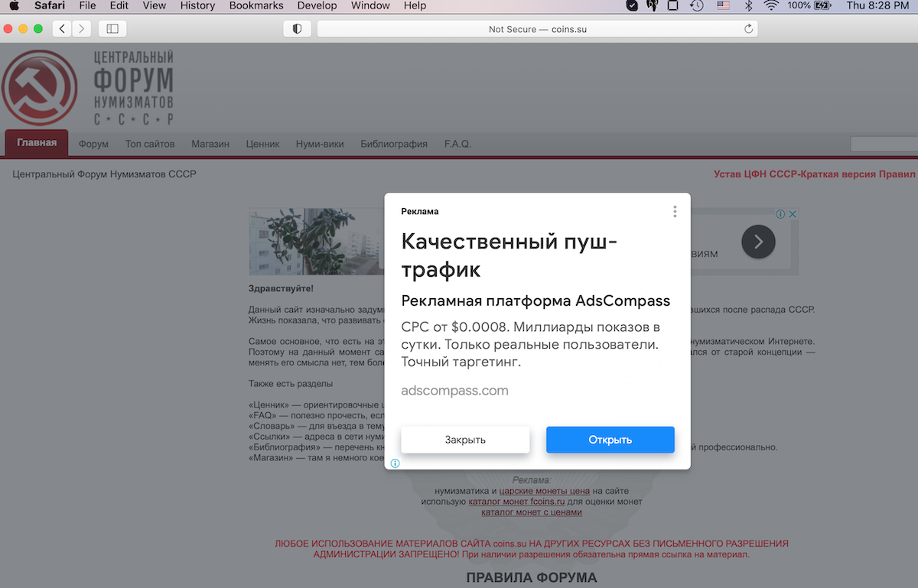Image resolution: width=918 pixels, height=588 pixels.
Task: Click the ПРАВИЛА ФОРУМА heading
Action: [532, 577]
